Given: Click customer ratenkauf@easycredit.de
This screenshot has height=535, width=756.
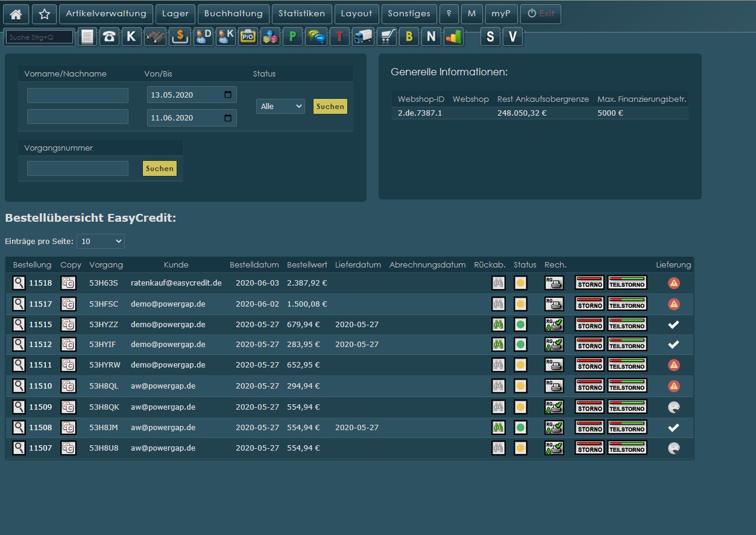Looking at the screenshot, I should pos(176,283).
